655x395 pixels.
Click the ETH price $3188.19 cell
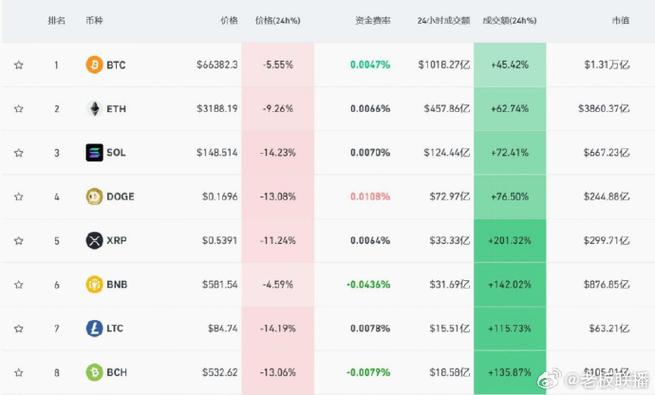pyautogui.click(x=217, y=109)
